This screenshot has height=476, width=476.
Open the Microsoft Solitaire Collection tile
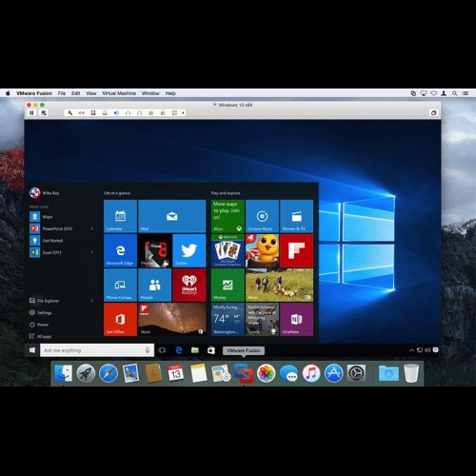point(228,250)
